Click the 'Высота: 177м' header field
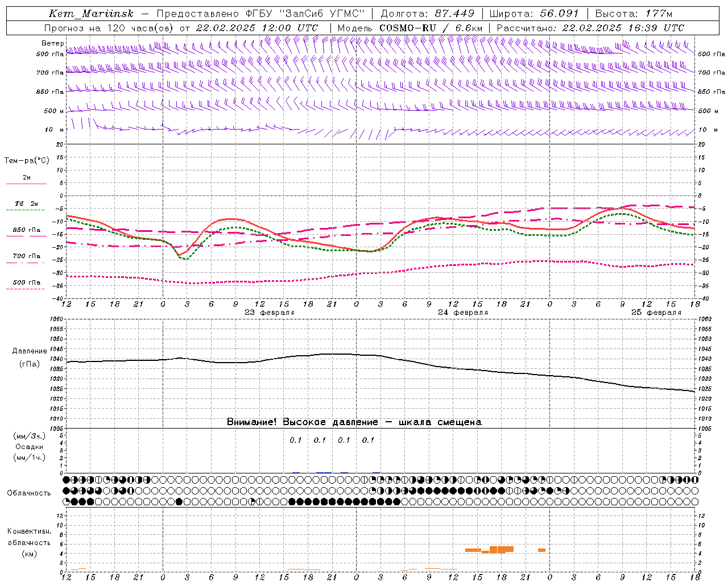The width and height of the screenshot is (728, 582). click(x=634, y=14)
